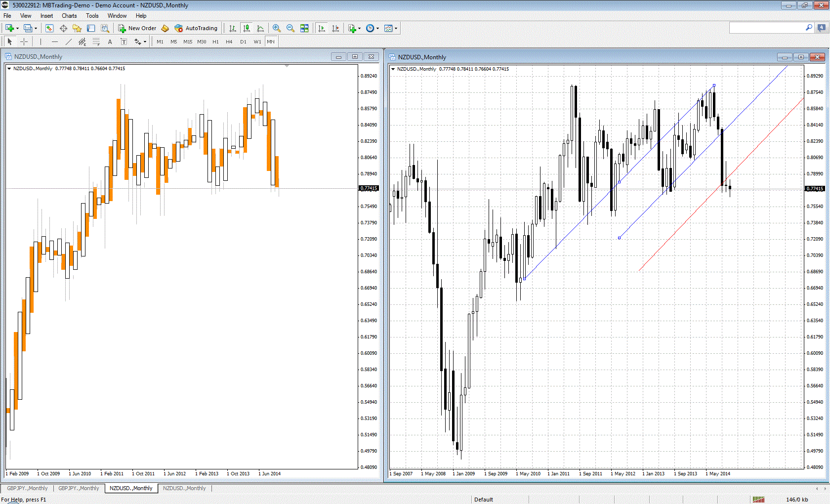Select the MN monthly timeframe
The image size is (830, 504).
(x=270, y=42)
